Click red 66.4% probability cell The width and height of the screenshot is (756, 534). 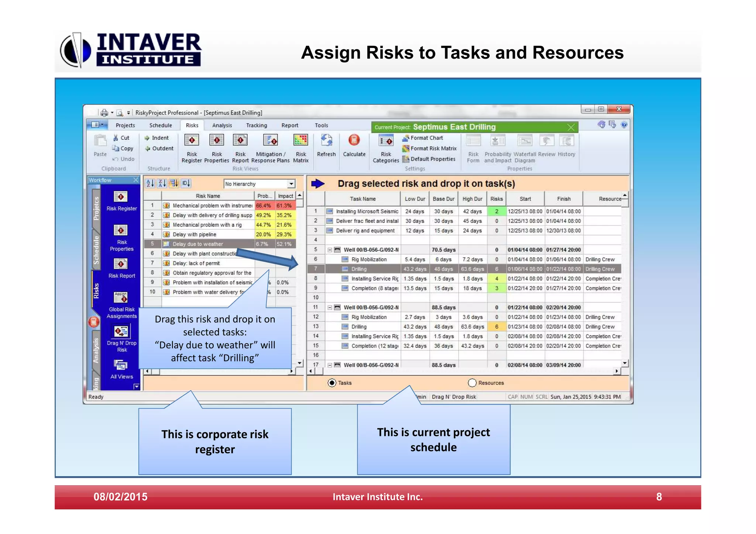click(265, 206)
